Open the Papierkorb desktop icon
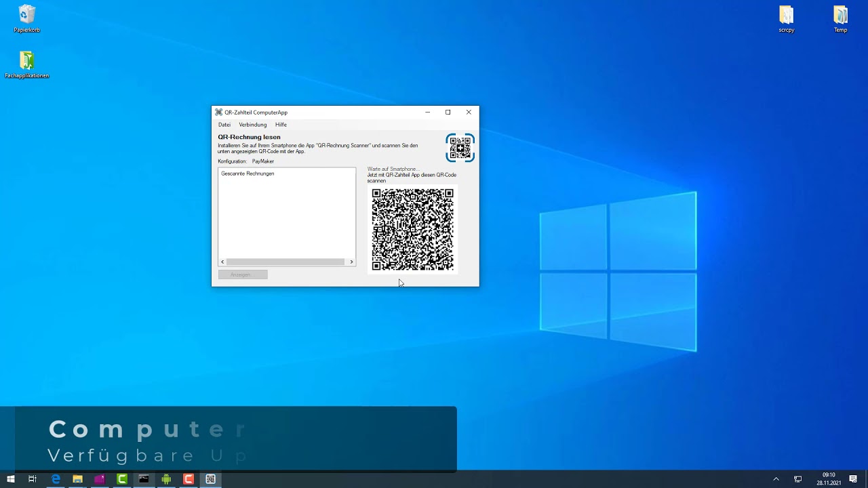Image resolution: width=868 pixels, height=488 pixels. 27,19
